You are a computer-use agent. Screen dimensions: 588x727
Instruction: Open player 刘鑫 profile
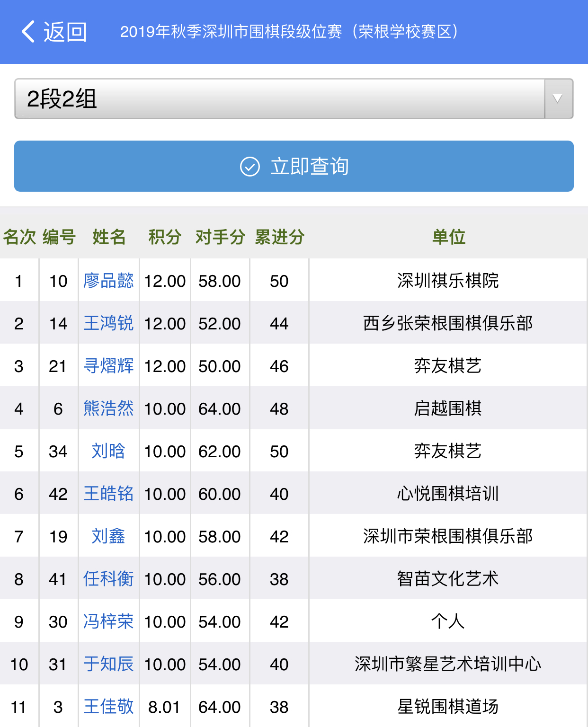(108, 536)
